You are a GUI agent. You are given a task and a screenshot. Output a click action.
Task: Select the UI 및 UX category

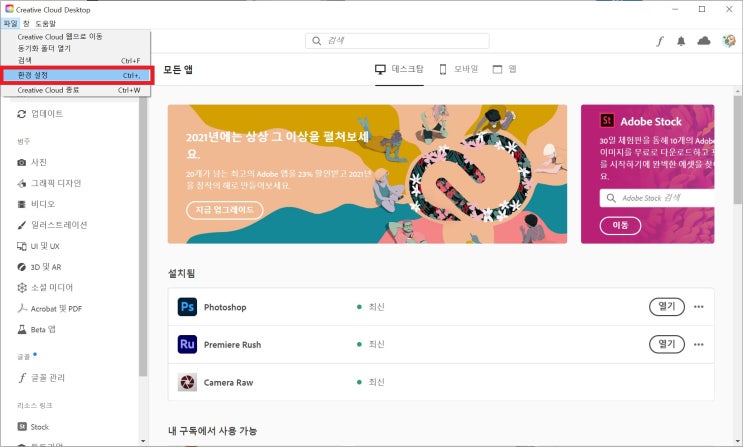[x=38, y=246]
